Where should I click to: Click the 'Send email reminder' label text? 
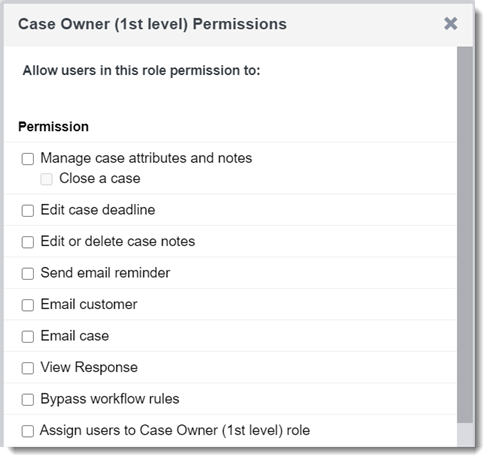point(105,273)
